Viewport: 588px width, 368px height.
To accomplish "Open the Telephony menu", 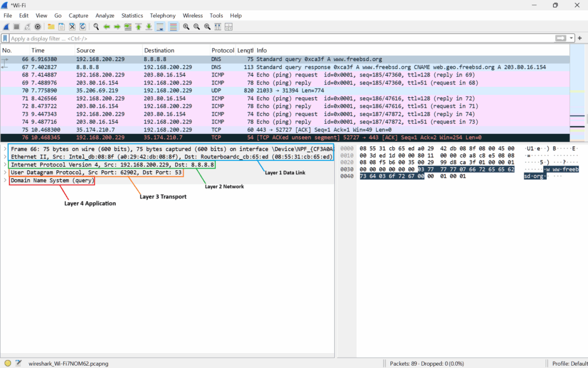I will pos(163,16).
